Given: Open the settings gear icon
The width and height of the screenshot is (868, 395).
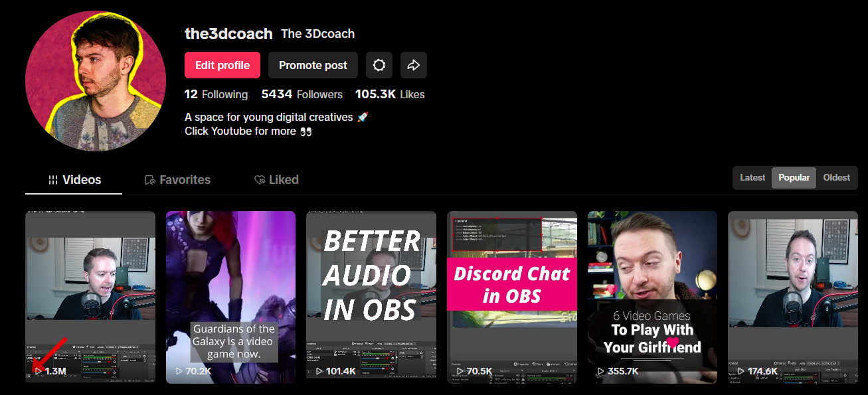Looking at the screenshot, I should coord(379,65).
